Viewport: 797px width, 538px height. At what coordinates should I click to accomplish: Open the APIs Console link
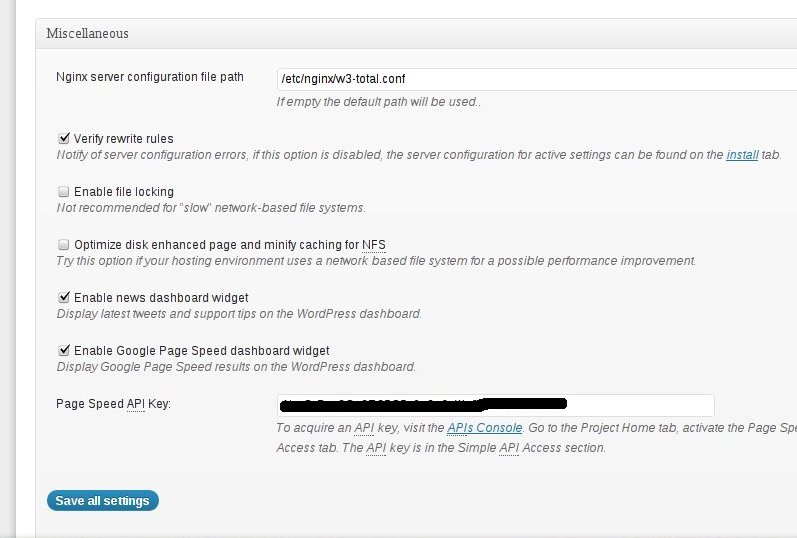[x=484, y=428]
